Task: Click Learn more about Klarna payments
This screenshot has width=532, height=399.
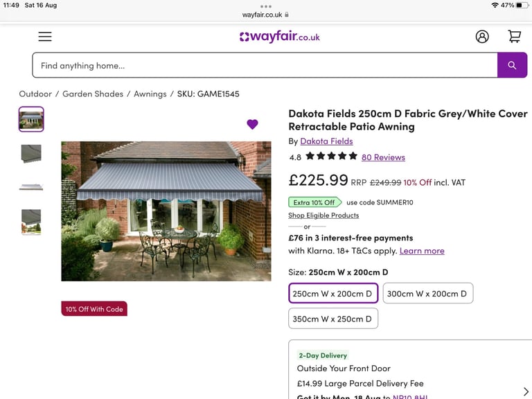Action: click(422, 251)
